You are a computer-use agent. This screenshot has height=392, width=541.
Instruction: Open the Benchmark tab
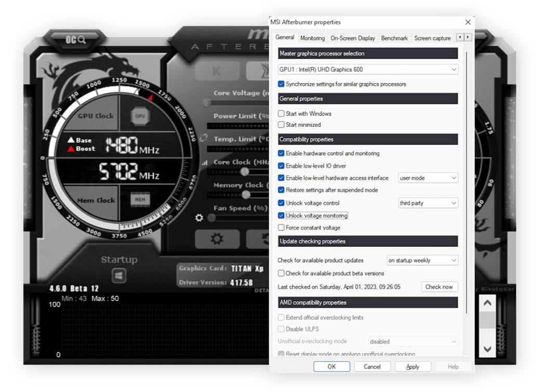point(394,38)
